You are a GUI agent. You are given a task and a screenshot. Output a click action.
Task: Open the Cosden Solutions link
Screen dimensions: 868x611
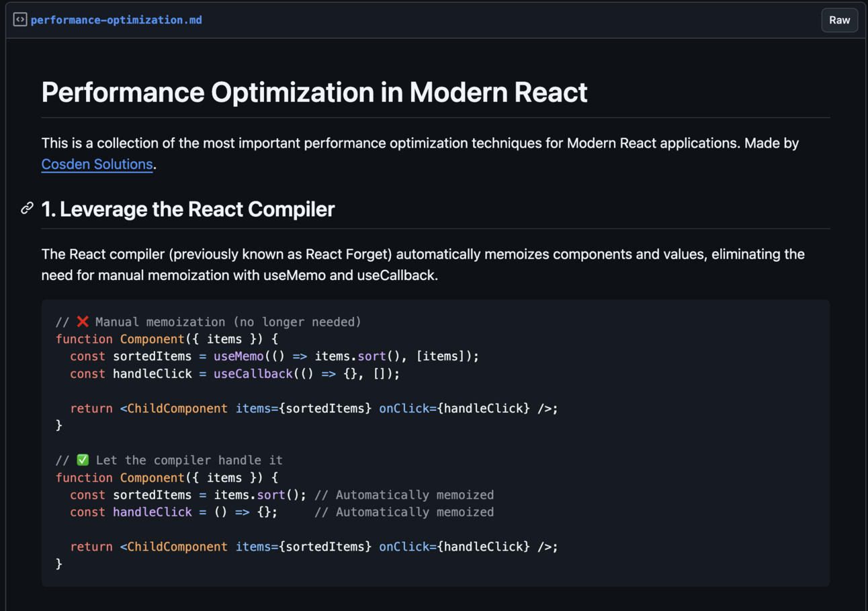pyautogui.click(x=96, y=164)
